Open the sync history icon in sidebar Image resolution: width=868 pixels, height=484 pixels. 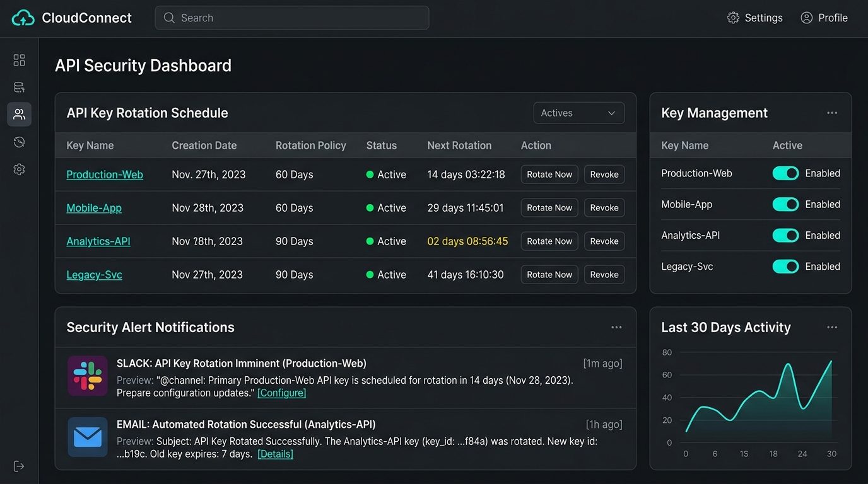(x=19, y=142)
